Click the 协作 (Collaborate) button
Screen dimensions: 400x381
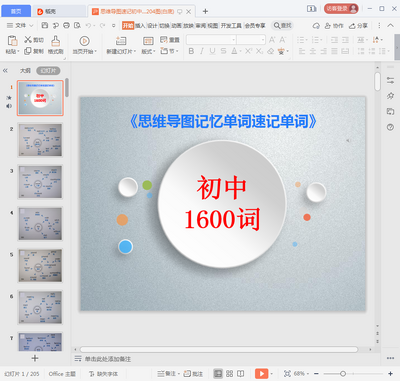click(334, 25)
